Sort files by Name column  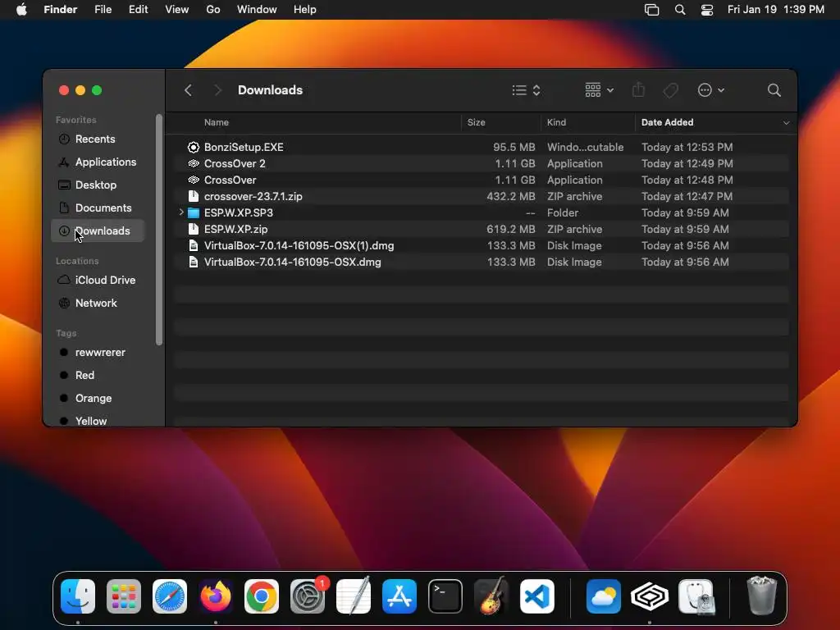click(217, 122)
